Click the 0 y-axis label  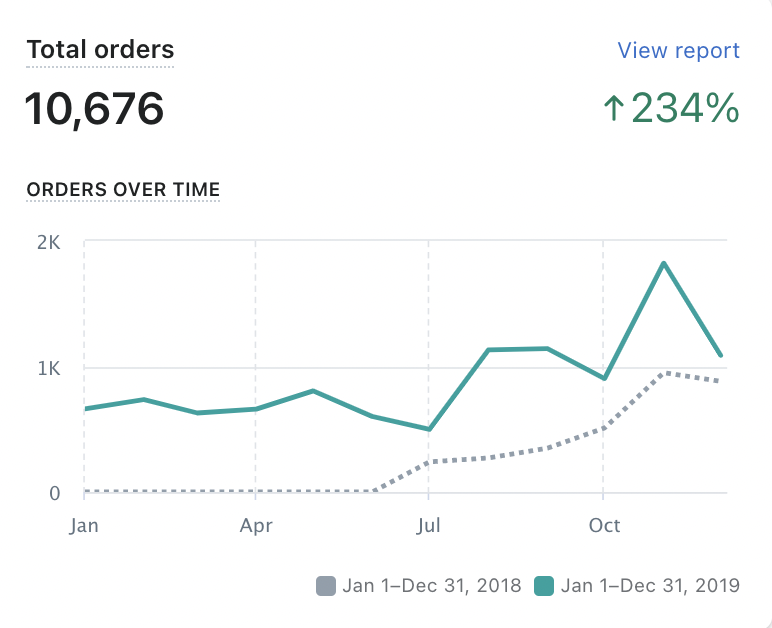click(55, 493)
